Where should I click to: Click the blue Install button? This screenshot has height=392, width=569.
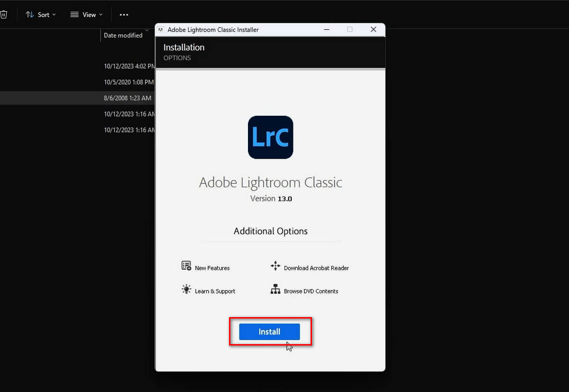click(269, 332)
